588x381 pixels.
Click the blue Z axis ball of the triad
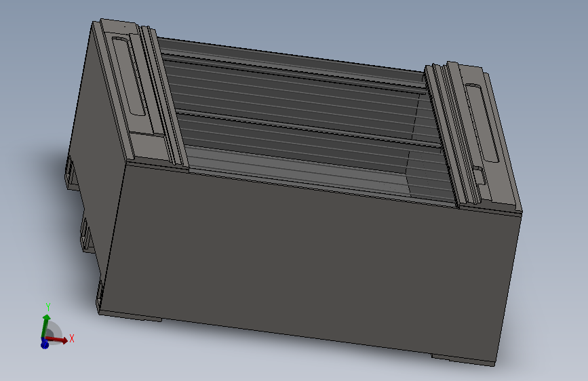[x=45, y=344]
